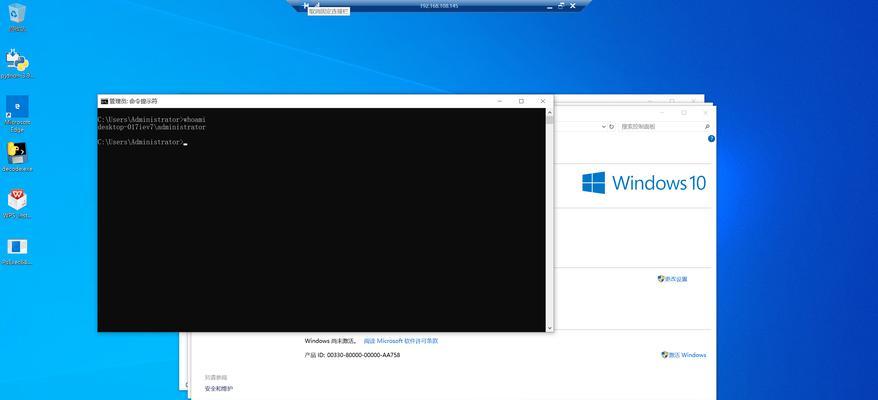The width and height of the screenshot is (878, 400).
Task: Restore down the remote desktop session
Action: coord(561,6)
